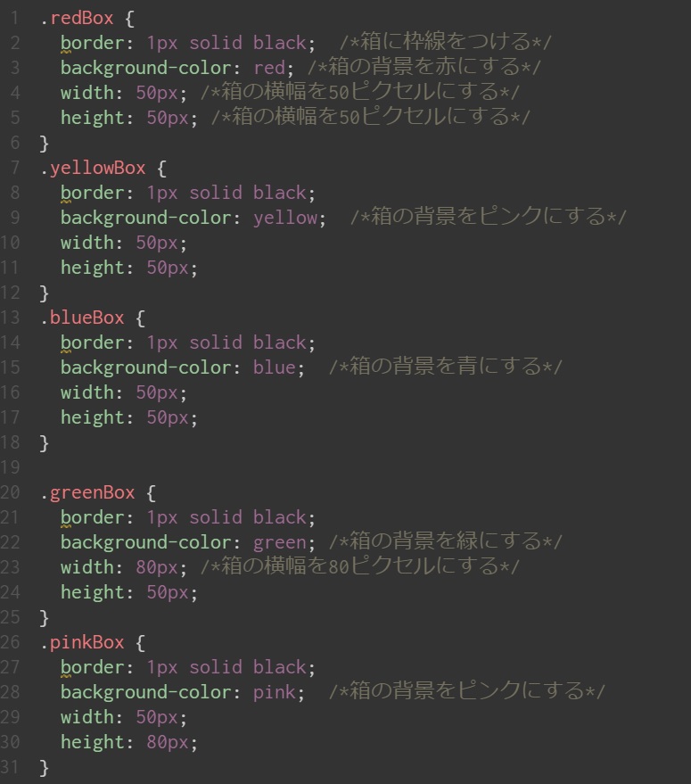Click line number 31 in the gutter
Image resolution: width=691 pixels, height=784 pixels.
pyautogui.click(x=11, y=766)
